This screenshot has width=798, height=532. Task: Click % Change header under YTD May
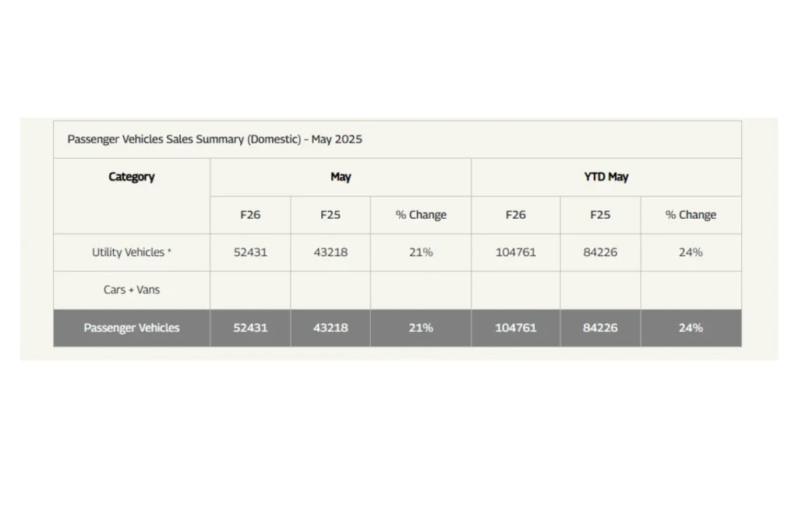click(x=690, y=215)
